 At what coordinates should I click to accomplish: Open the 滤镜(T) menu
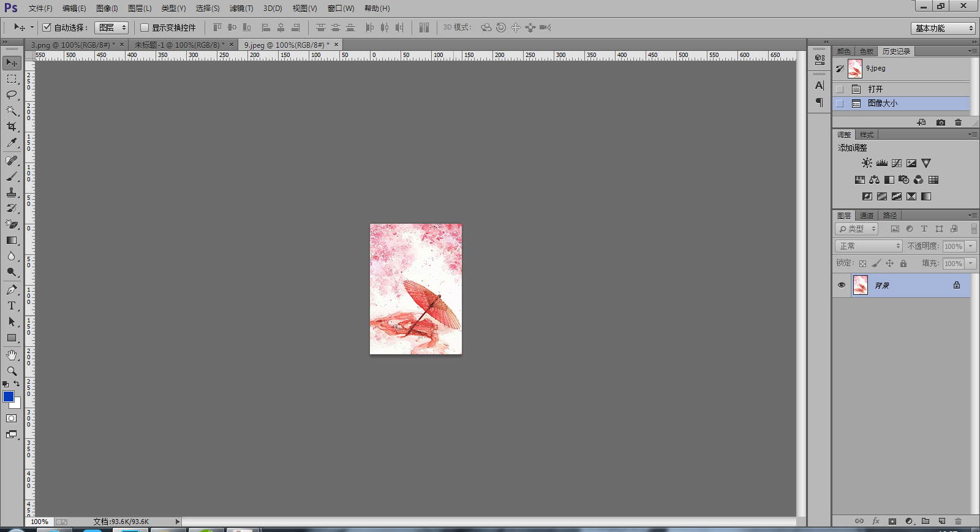click(x=241, y=9)
